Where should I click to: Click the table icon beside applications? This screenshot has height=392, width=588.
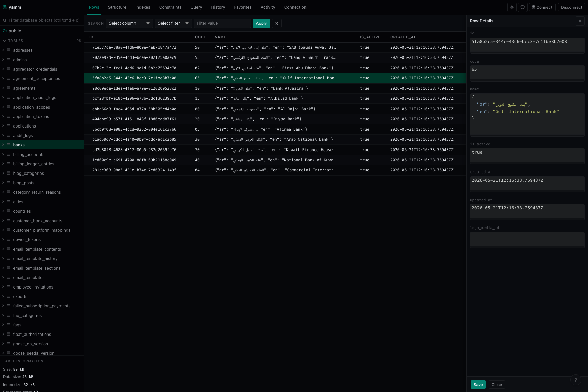pyautogui.click(x=8, y=126)
